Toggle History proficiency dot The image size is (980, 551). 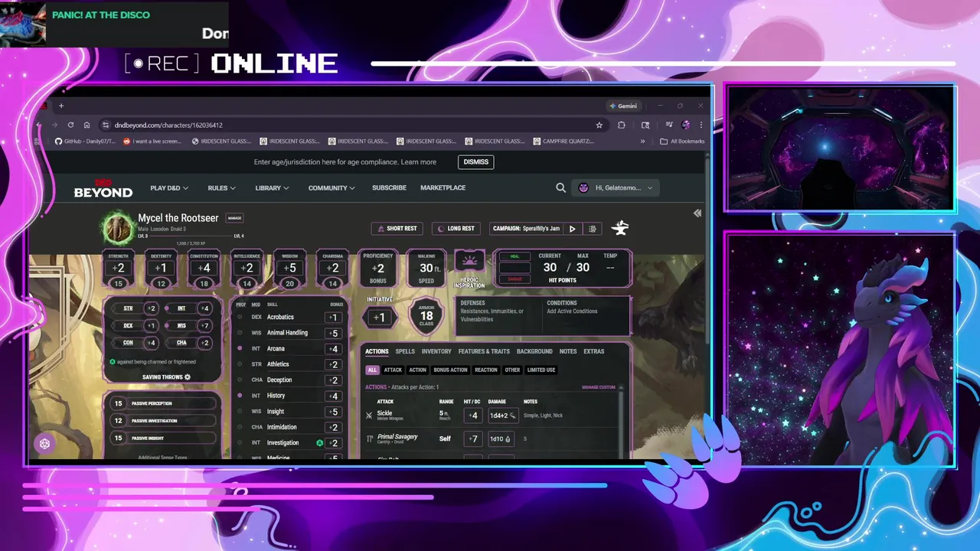point(240,396)
